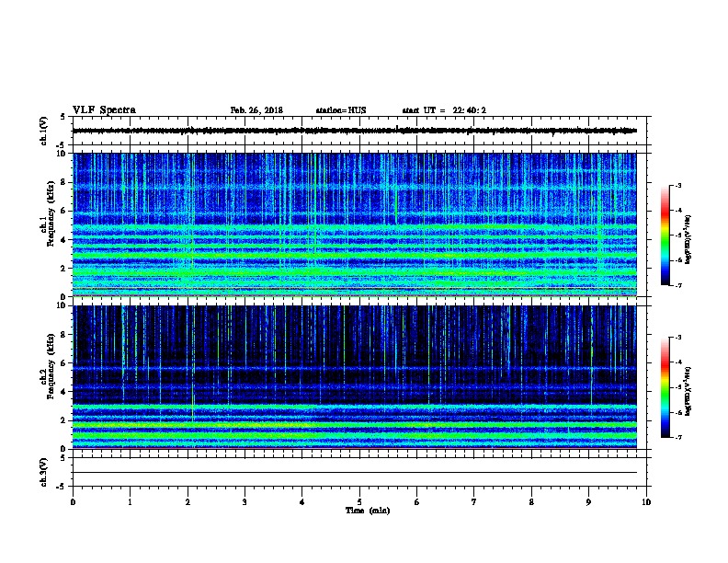Click the "5" tick of ch.1(V) panel

tap(63, 117)
